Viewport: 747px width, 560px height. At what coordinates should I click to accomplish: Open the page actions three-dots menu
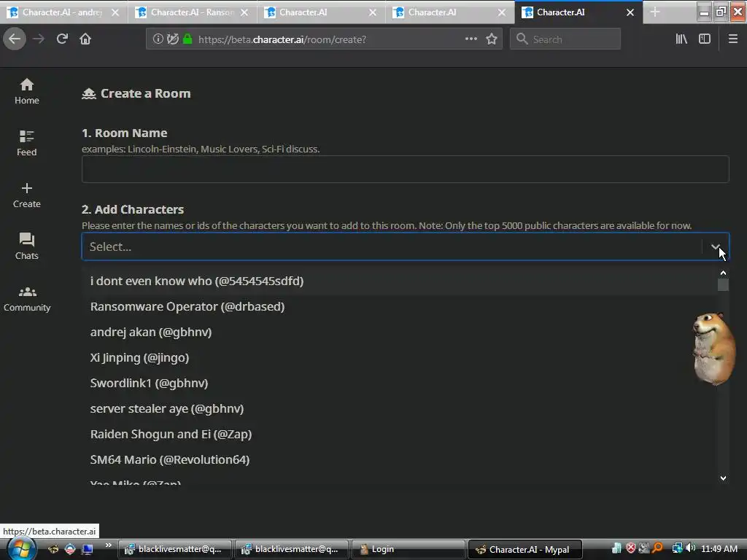(471, 39)
